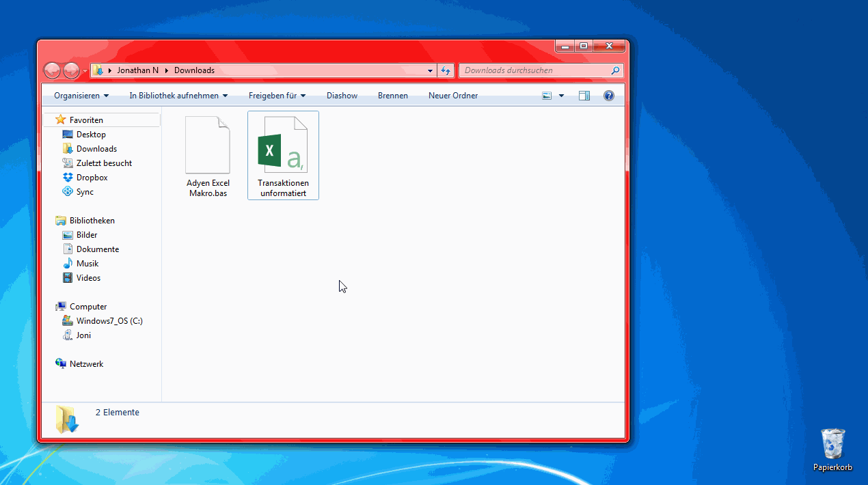Click the forward navigation arrow
This screenshot has width=868, height=485.
pos(71,70)
